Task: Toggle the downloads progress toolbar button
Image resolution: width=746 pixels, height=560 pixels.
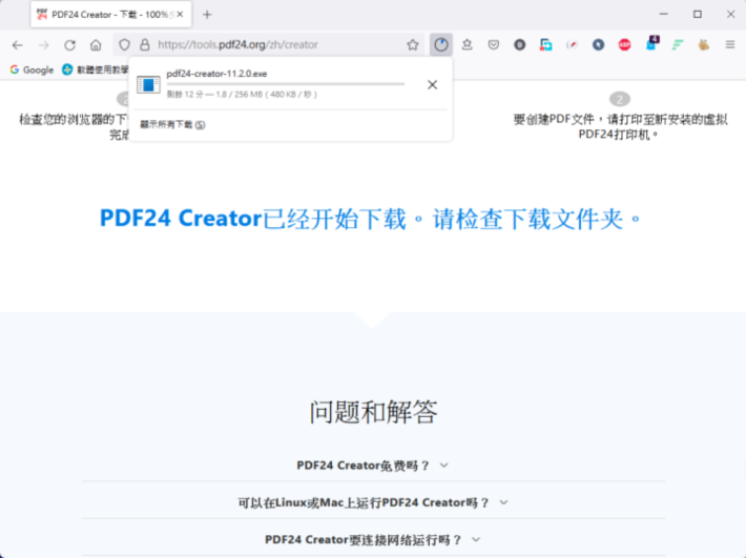Action: point(441,44)
